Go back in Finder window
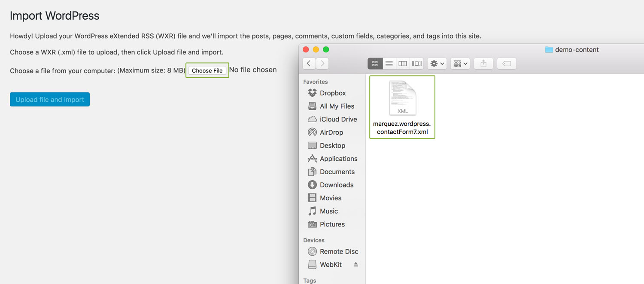This screenshot has width=644, height=284. pos(309,63)
